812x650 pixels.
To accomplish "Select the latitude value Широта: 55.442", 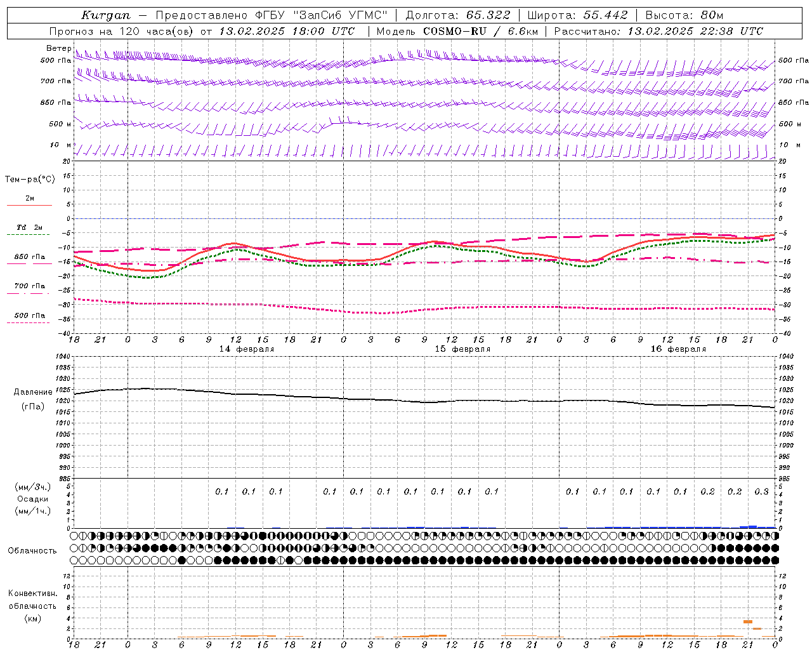I will coord(577,15).
